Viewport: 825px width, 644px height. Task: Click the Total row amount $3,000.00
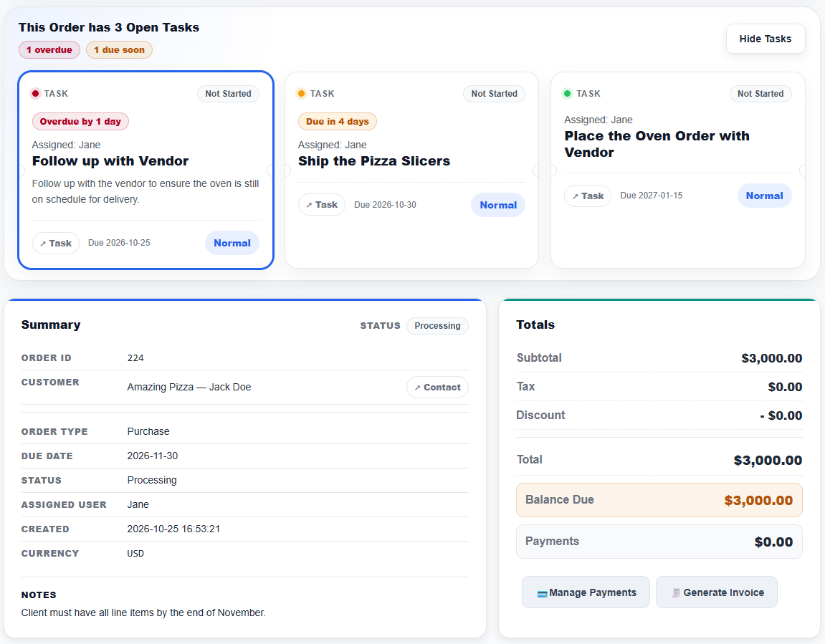pos(768,461)
